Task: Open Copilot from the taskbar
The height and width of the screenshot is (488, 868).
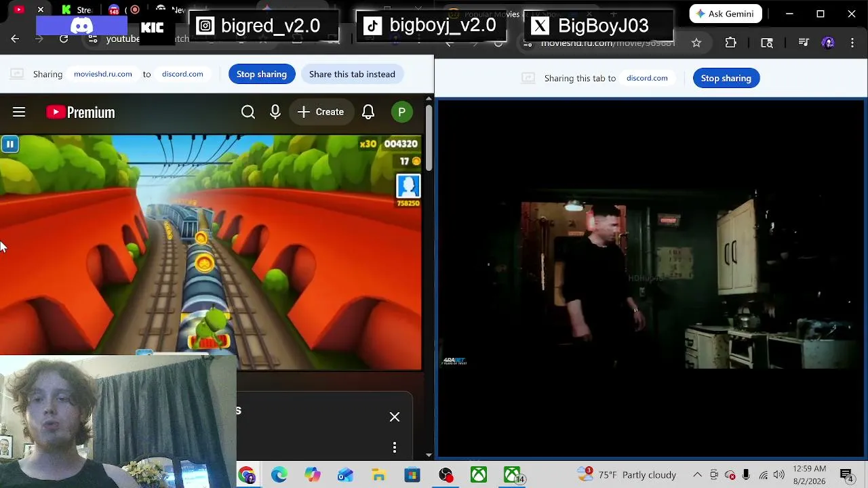Action: pyautogui.click(x=313, y=475)
